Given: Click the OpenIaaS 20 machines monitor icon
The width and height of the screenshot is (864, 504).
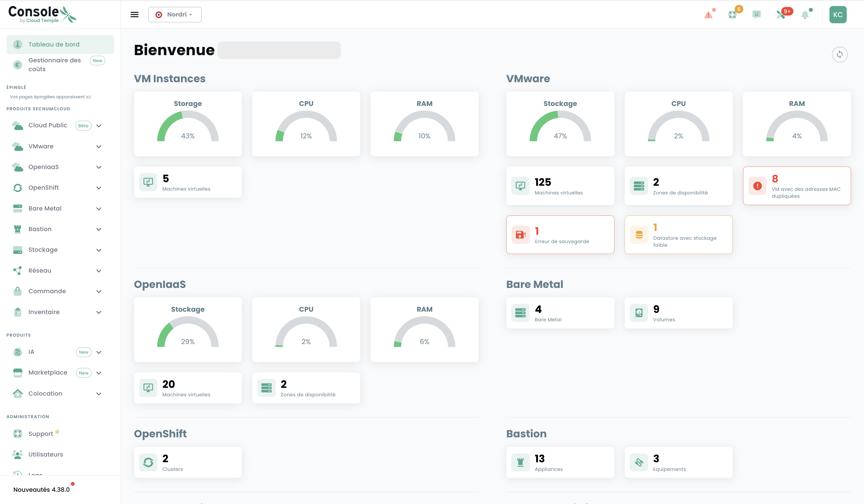Looking at the screenshot, I should click(x=148, y=388).
